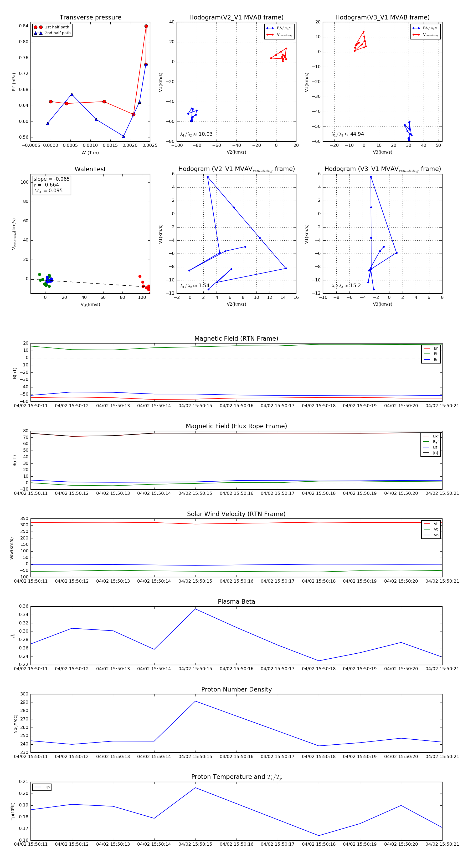Click the 'V_remaining(km/s)' y-axis label in WalenTest
The image size is (473, 868).
14,234
